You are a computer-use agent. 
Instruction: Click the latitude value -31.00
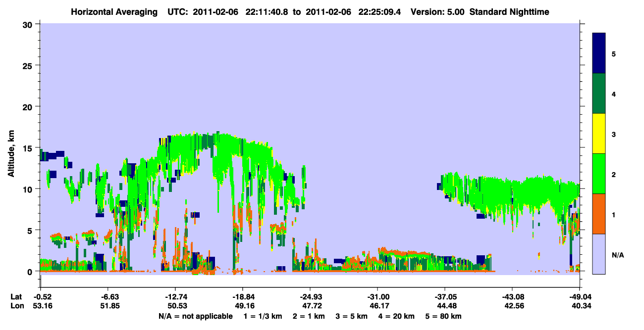point(377,297)
